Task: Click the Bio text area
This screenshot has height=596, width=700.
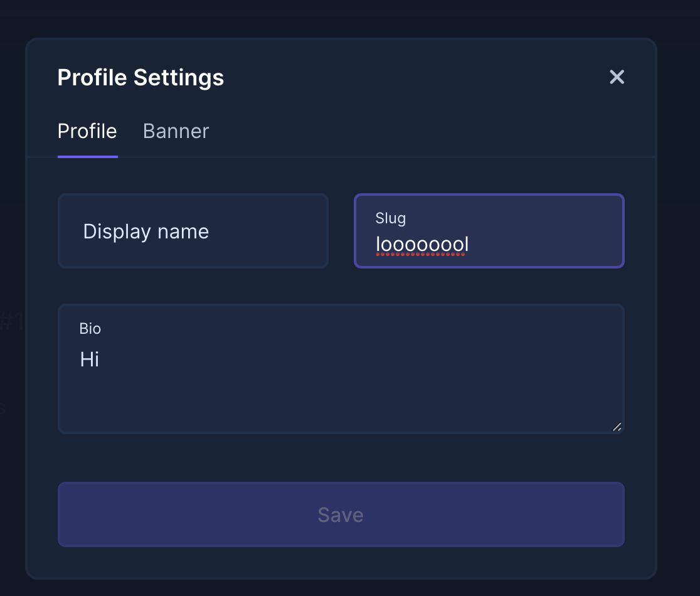Action: (x=341, y=376)
